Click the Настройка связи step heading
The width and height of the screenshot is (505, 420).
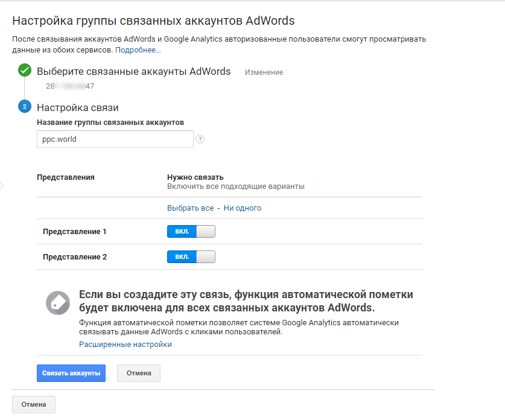78,107
